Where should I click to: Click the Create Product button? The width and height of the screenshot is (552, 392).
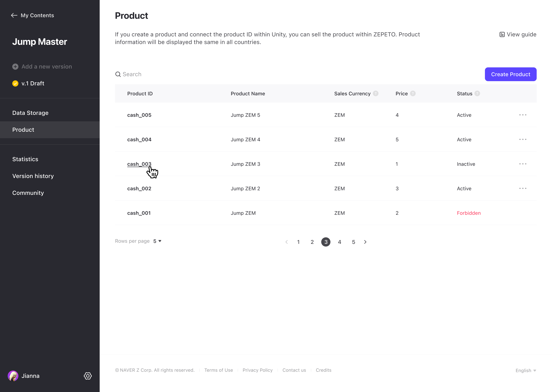510,74
